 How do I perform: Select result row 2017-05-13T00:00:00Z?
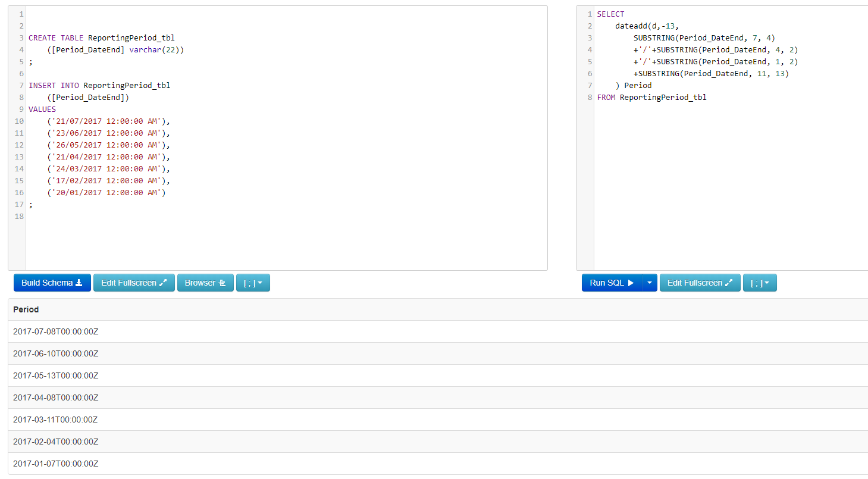tap(438, 375)
